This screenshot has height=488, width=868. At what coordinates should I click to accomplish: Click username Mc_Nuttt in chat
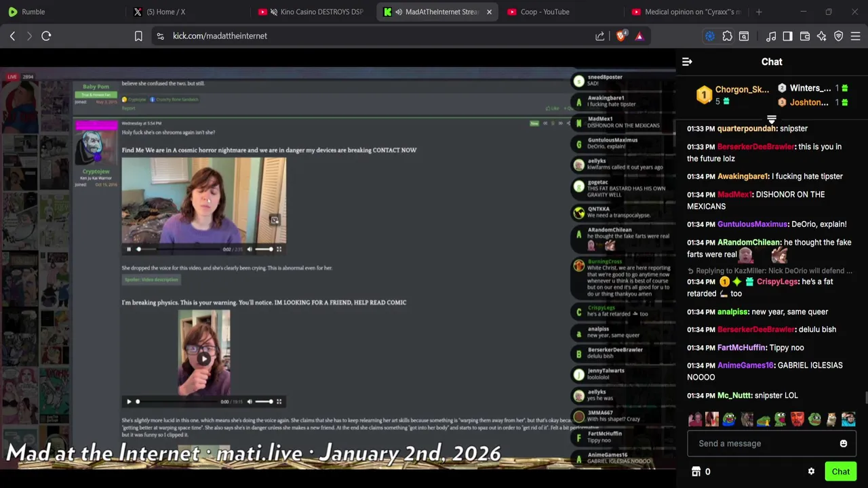click(x=734, y=395)
